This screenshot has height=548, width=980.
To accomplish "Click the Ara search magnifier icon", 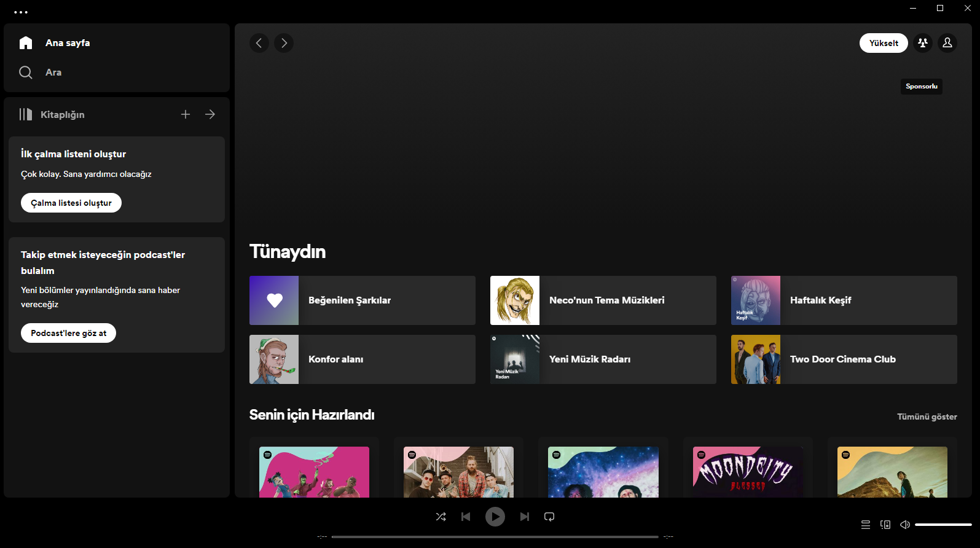I will coord(26,72).
